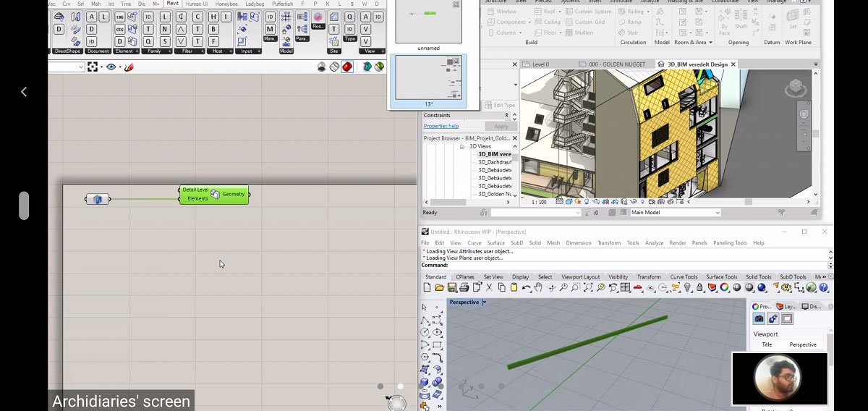Click the red Grasshopper preview-selected icon
This screenshot has height=411, width=868.
point(347,67)
